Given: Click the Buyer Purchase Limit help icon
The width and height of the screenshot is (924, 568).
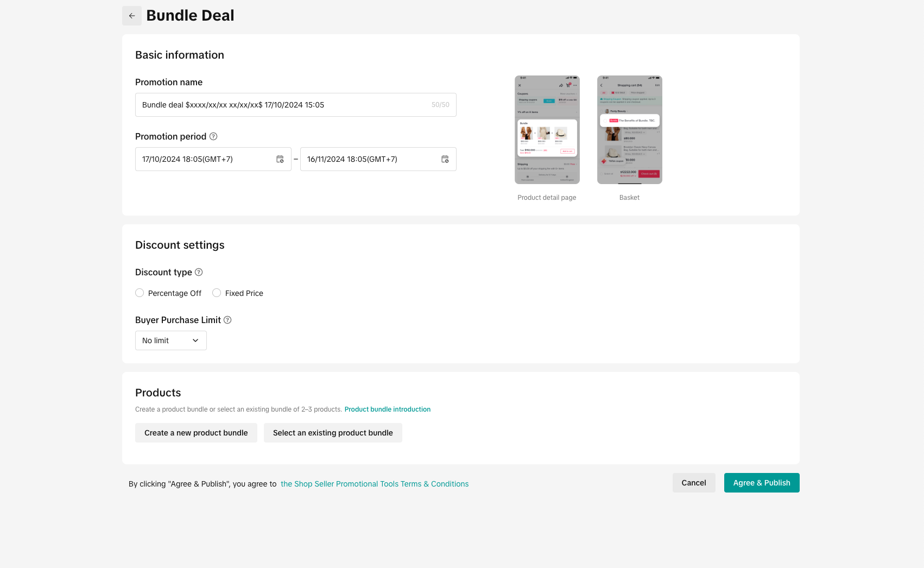Looking at the screenshot, I should tap(227, 320).
